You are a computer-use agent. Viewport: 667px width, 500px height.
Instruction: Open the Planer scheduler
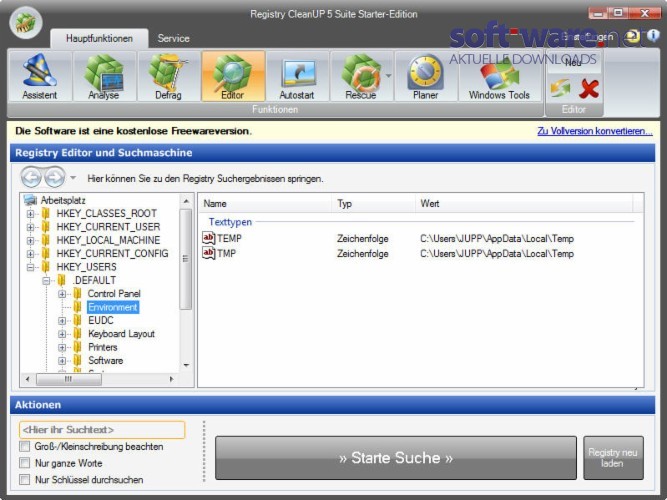[x=425, y=76]
